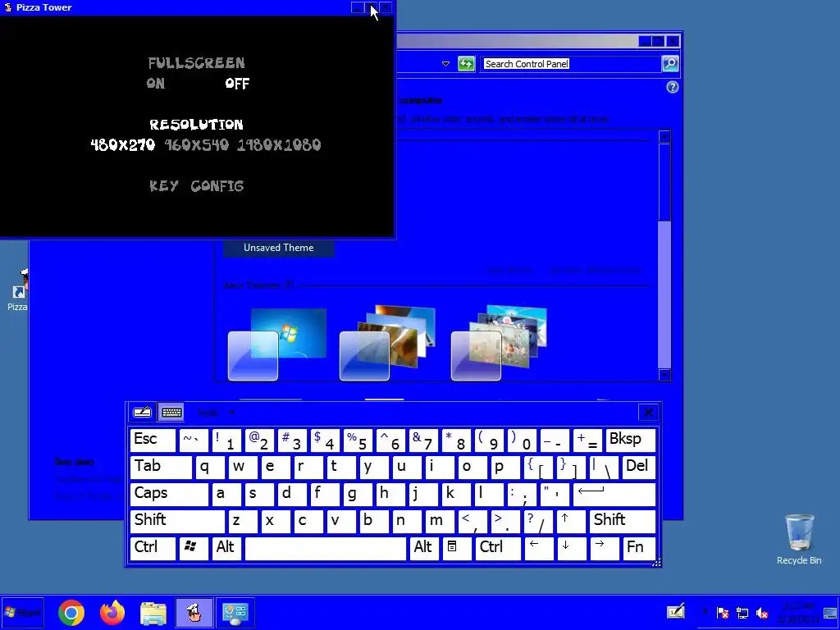Tap the Windows logo key
This screenshot has width=840, height=630.
pos(194,548)
